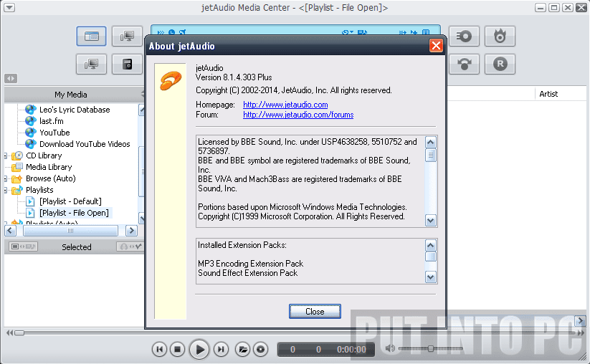Click the 0:00:00 time display
Viewport: 590px width, 364px height.
coord(351,350)
